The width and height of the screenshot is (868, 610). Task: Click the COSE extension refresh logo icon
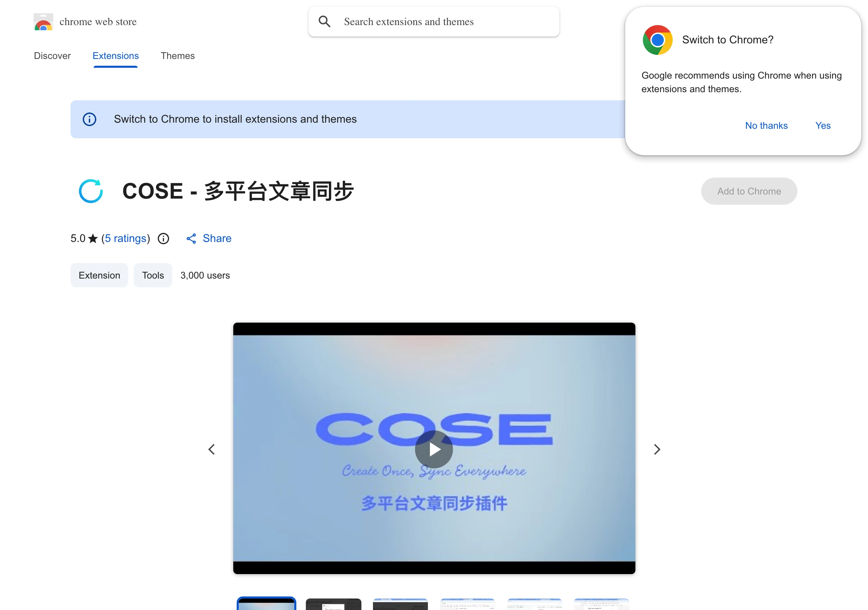click(91, 191)
